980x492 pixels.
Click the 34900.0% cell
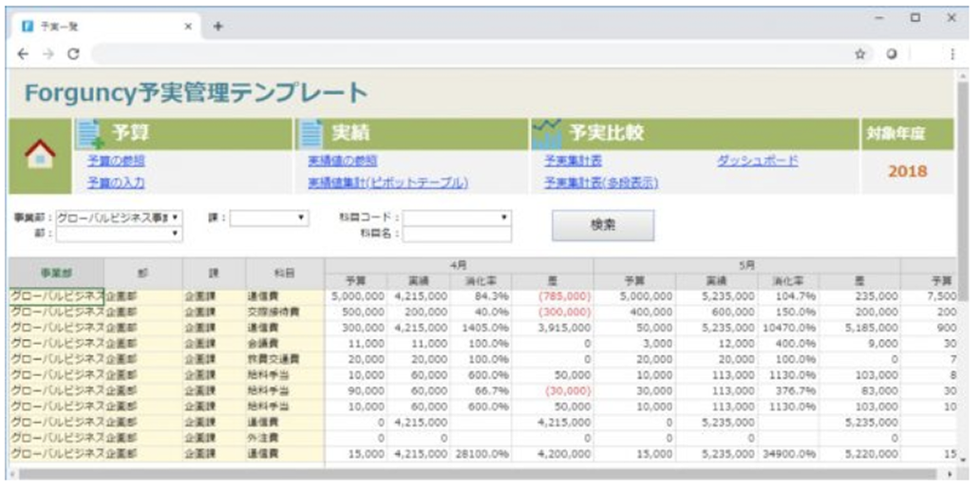click(788, 454)
